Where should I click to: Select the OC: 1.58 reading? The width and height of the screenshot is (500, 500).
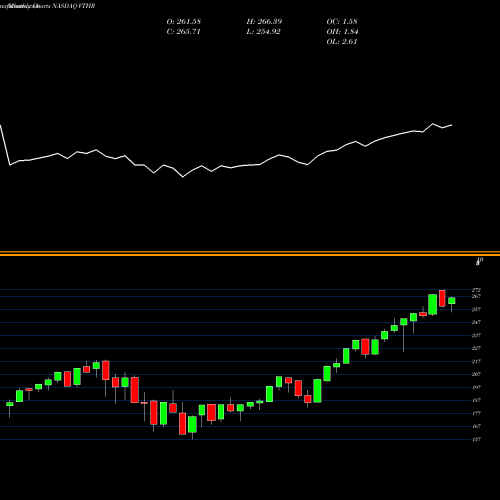(x=342, y=22)
